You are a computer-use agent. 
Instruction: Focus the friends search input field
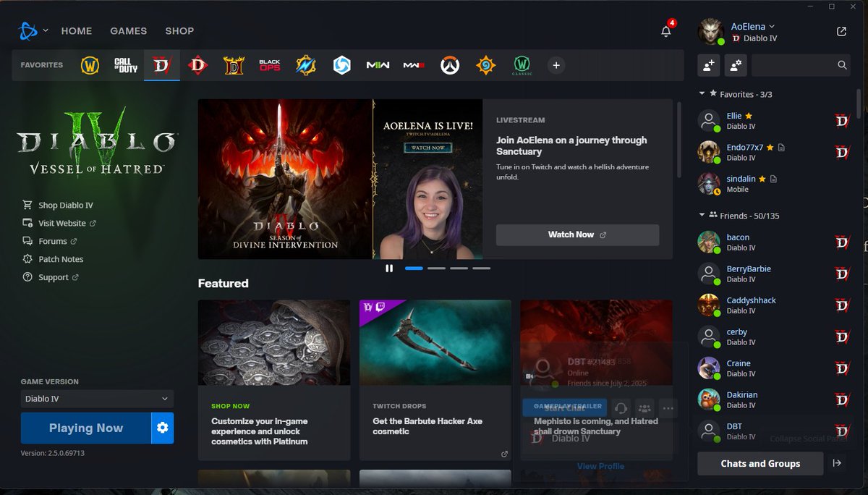point(793,65)
